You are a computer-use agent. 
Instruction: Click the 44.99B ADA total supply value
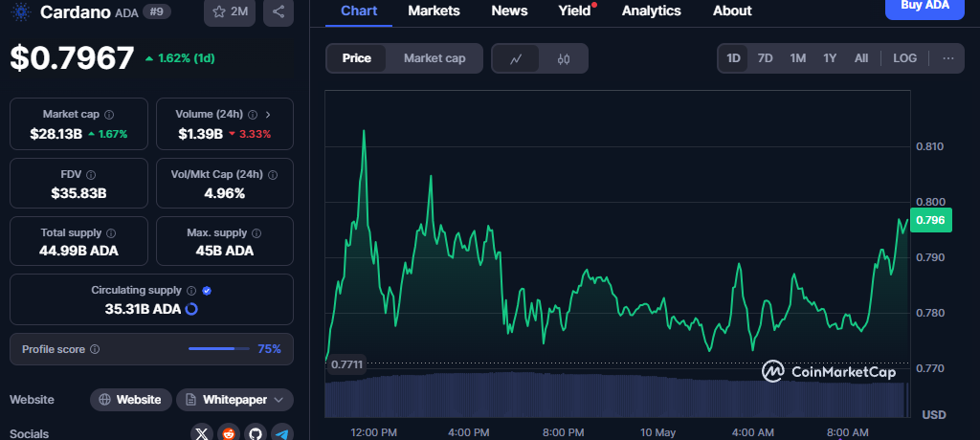point(78,251)
